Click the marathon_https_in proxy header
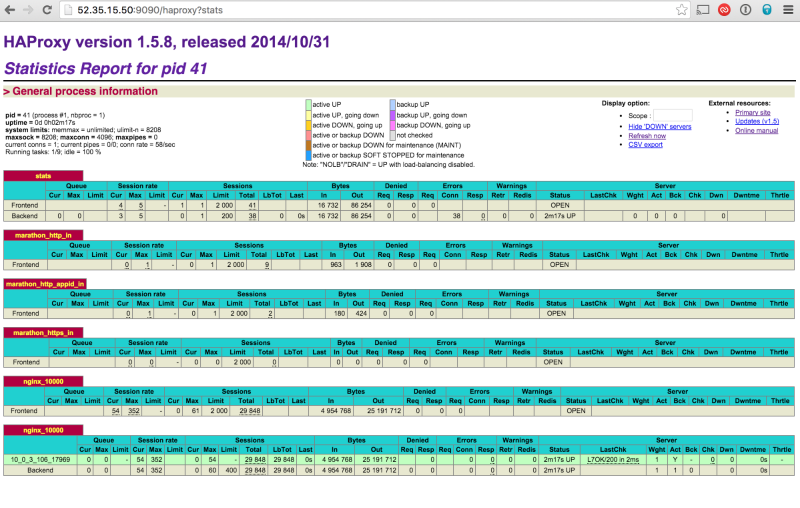The height and width of the screenshot is (508, 800). [x=43, y=333]
